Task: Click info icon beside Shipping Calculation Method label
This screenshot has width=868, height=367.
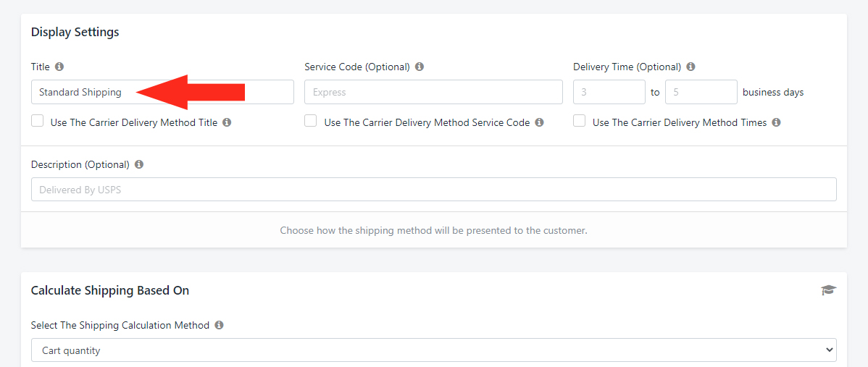Action: [220, 326]
